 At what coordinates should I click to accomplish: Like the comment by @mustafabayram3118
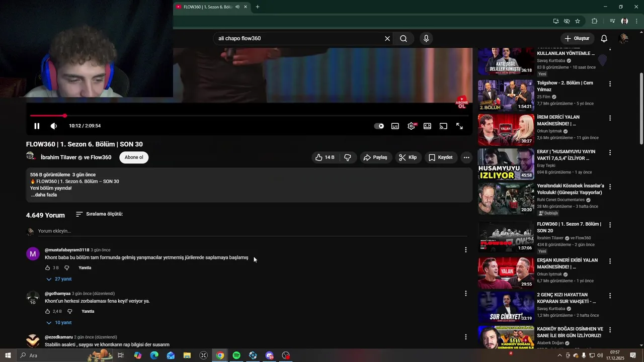pos(48,268)
